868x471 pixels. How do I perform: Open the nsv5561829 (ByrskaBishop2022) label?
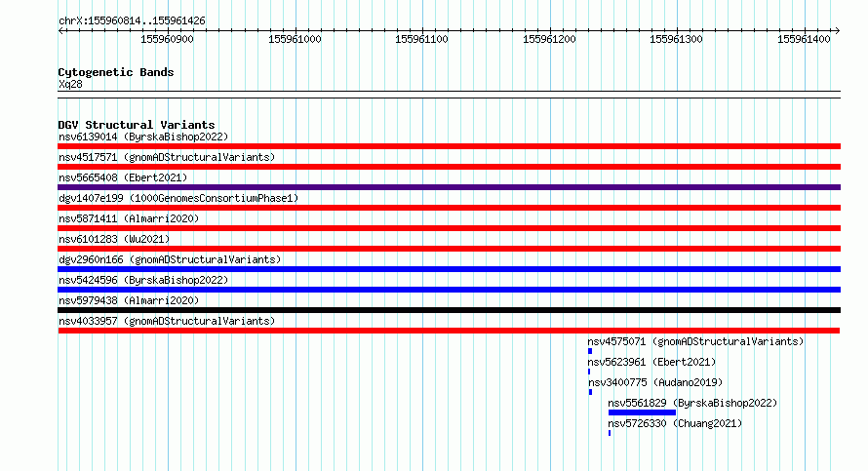[x=692, y=403]
